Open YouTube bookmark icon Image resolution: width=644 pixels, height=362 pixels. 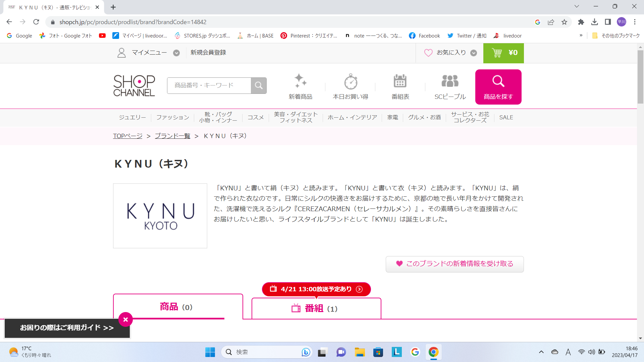(x=102, y=36)
